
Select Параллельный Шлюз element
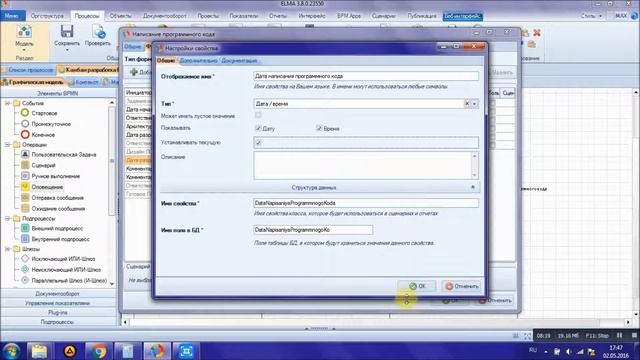pyautogui.click(x=69, y=280)
